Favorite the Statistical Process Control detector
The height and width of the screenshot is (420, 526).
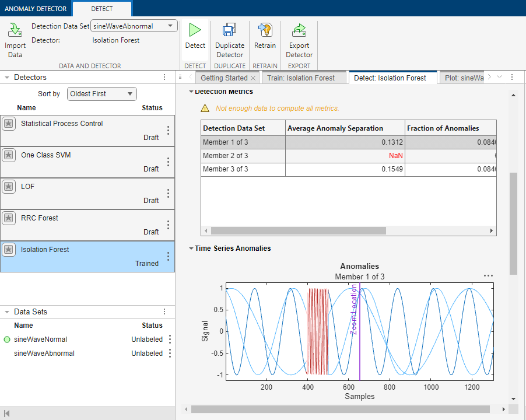click(9, 125)
